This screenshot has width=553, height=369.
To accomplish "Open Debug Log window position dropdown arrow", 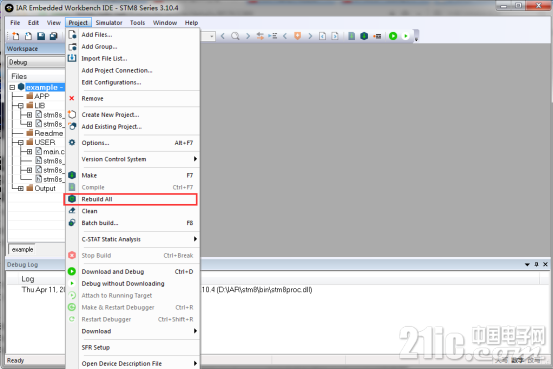I will [x=527, y=264].
